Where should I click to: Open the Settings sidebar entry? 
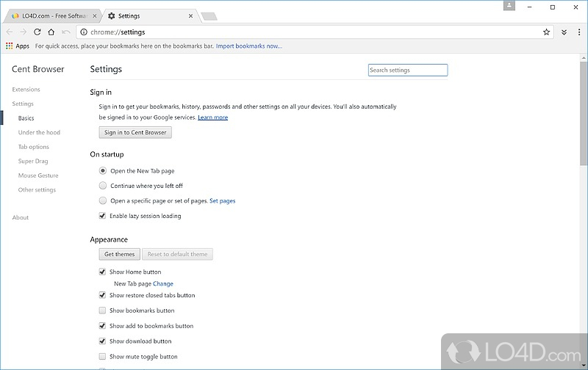pos(23,104)
